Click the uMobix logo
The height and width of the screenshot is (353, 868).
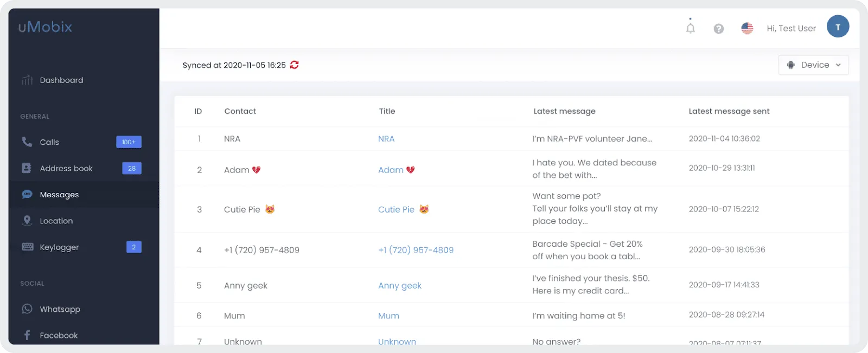click(45, 27)
